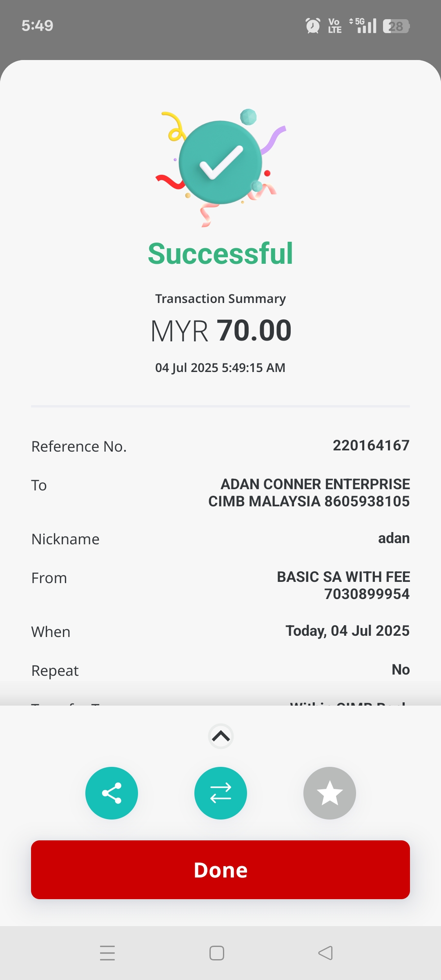Viewport: 441px width, 980px height.
Task: Tap the Android home square icon
Action: click(216, 953)
